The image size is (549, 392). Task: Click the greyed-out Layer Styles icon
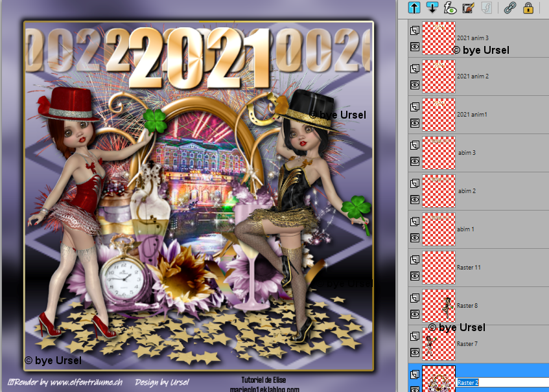[487, 7]
